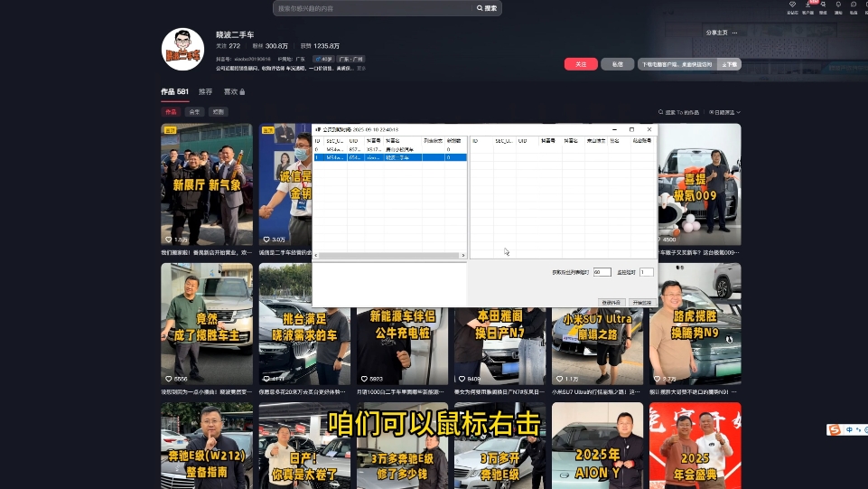Select the red 作品 filter chip
The width and height of the screenshot is (868, 489).
171,112
